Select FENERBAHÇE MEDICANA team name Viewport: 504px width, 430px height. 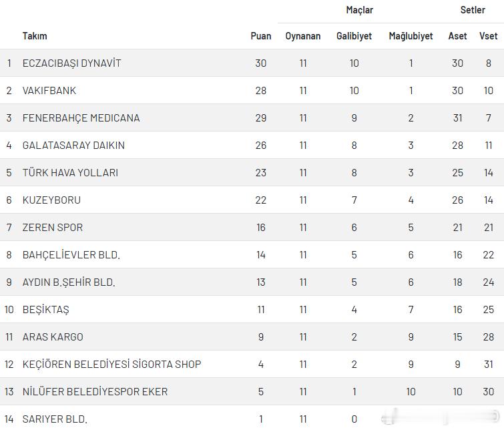pos(81,118)
